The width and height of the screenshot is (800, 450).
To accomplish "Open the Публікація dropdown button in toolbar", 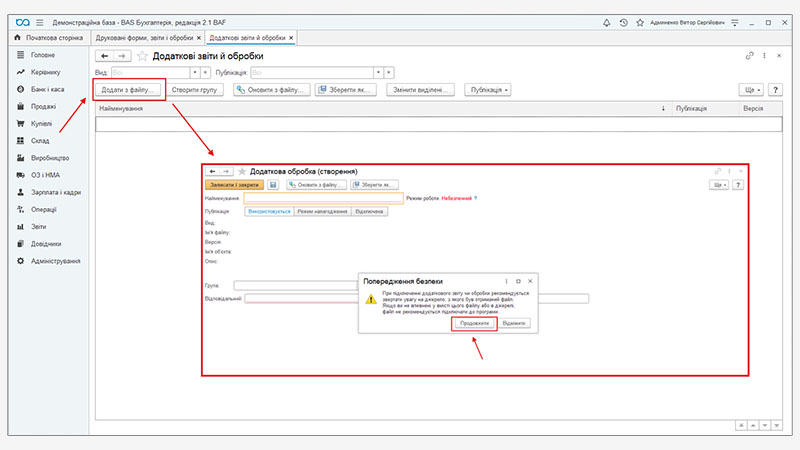I will click(x=489, y=90).
